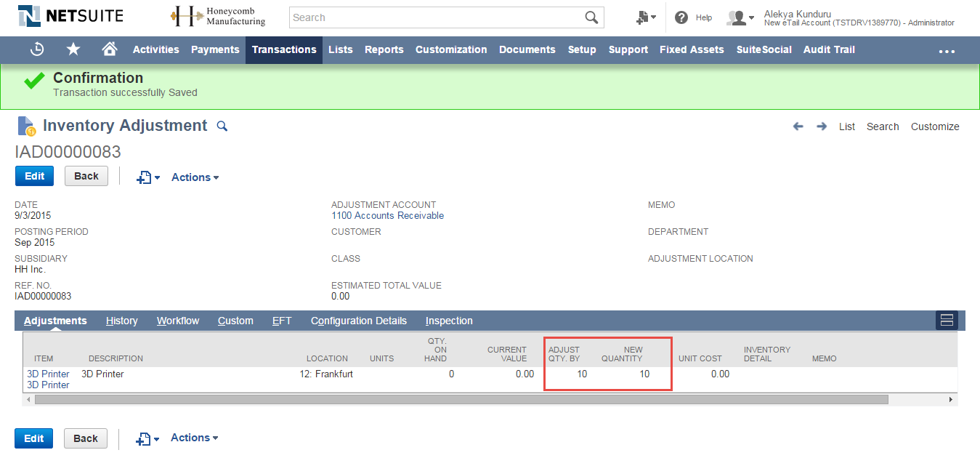Click the user profile icon
The width and height of the screenshot is (980, 466).
737,17
